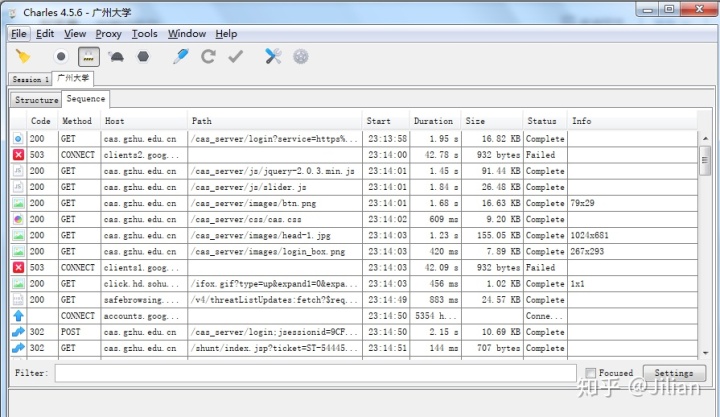The image size is (720, 417).
Task: Open Settings gear icon in toolbar
Action: click(x=301, y=56)
